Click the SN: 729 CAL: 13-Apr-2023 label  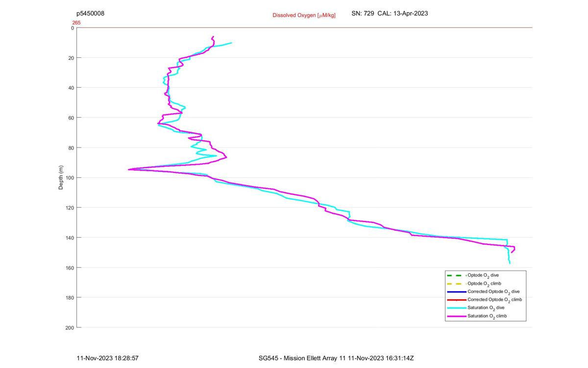pyautogui.click(x=390, y=14)
